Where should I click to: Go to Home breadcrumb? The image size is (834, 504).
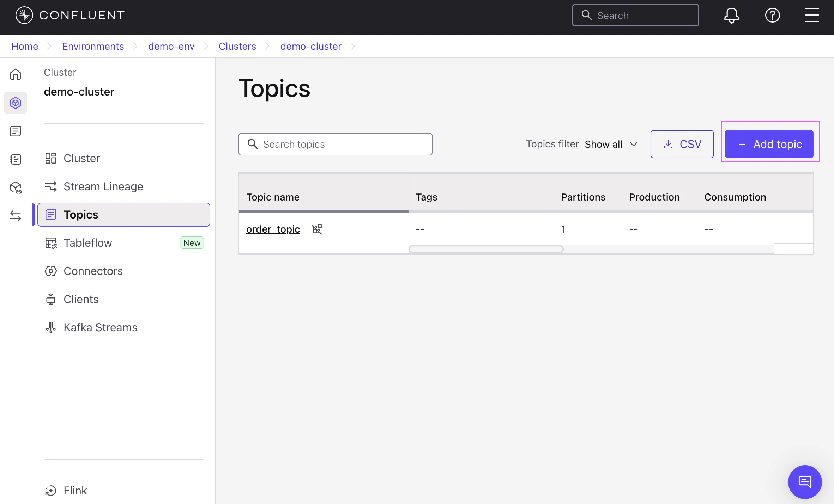[x=25, y=46]
